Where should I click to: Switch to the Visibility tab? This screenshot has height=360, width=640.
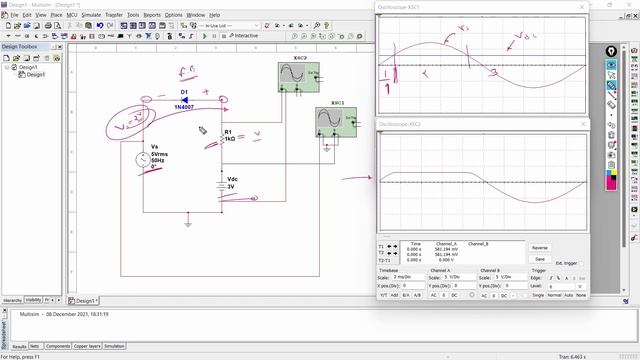pyautogui.click(x=33, y=300)
